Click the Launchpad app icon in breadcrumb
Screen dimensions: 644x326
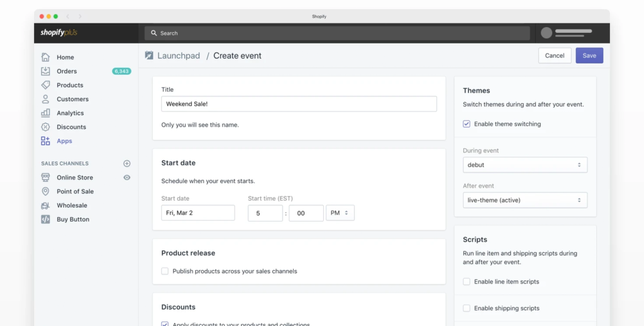point(149,55)
